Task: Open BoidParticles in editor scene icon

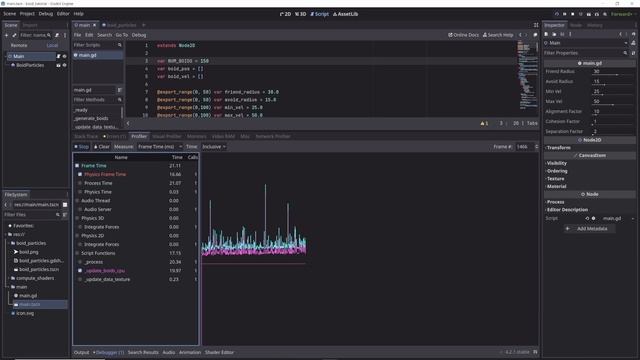Action: coord(58,65)
